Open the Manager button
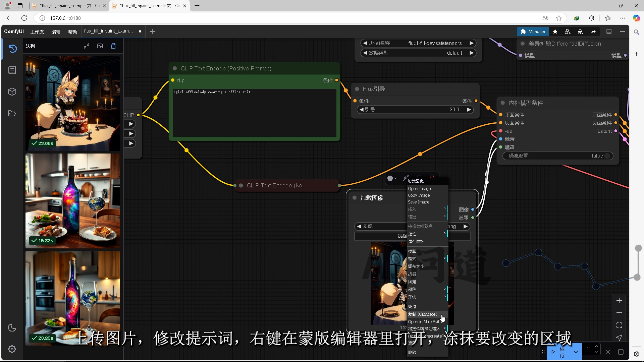Image resolution: width=644 pixels, height=362 pixels. coord(533,32)
